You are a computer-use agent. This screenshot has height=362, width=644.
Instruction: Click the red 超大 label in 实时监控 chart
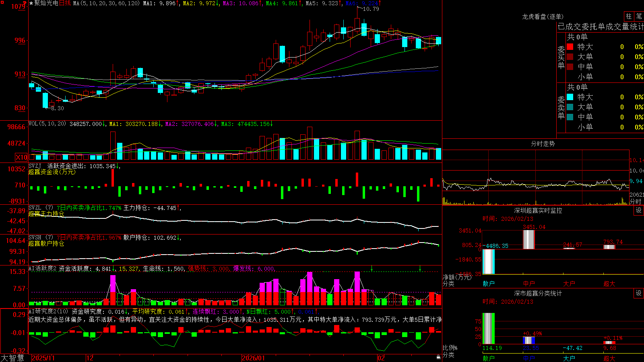click(609, 284)
